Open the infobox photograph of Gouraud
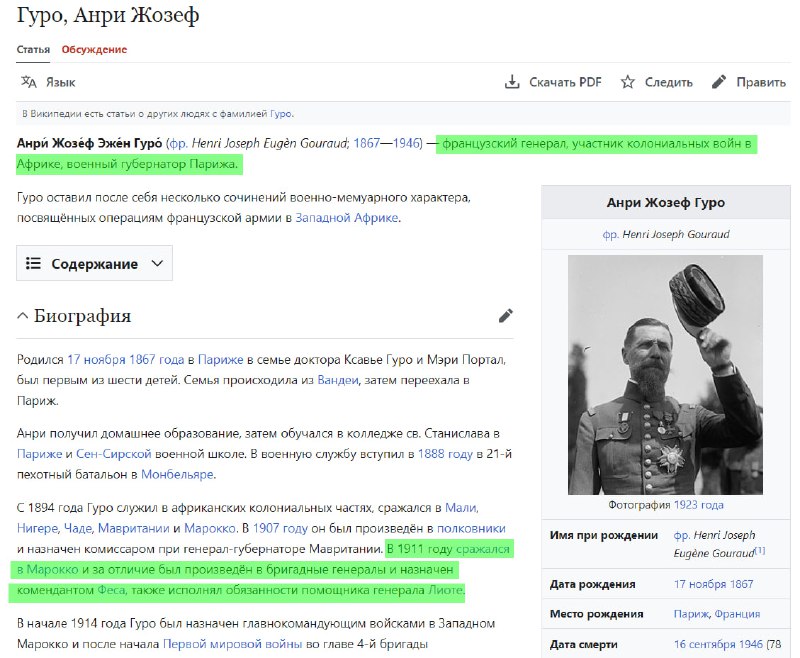This screenshot has width=800, height=658. pyautogui.click(x=665, y=375)
